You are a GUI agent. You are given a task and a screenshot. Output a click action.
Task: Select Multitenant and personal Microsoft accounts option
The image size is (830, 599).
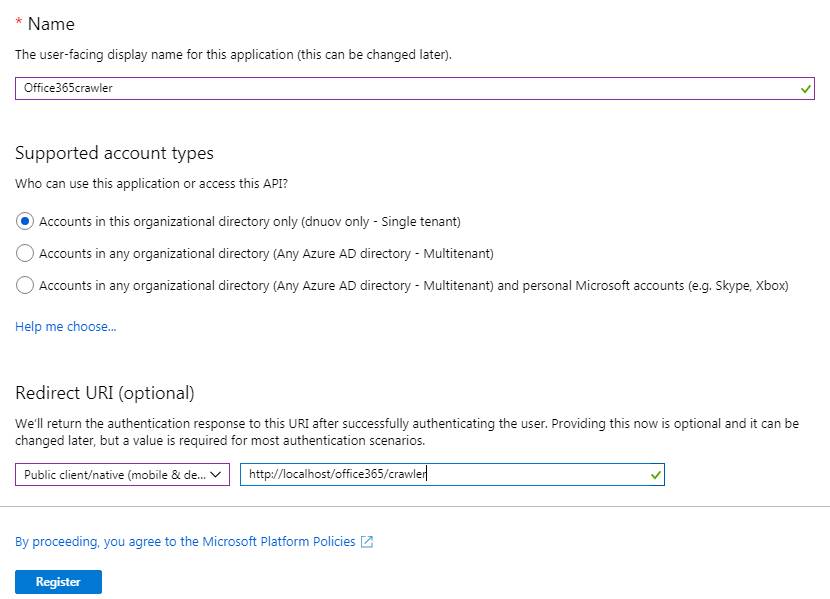tap(25, 285)
